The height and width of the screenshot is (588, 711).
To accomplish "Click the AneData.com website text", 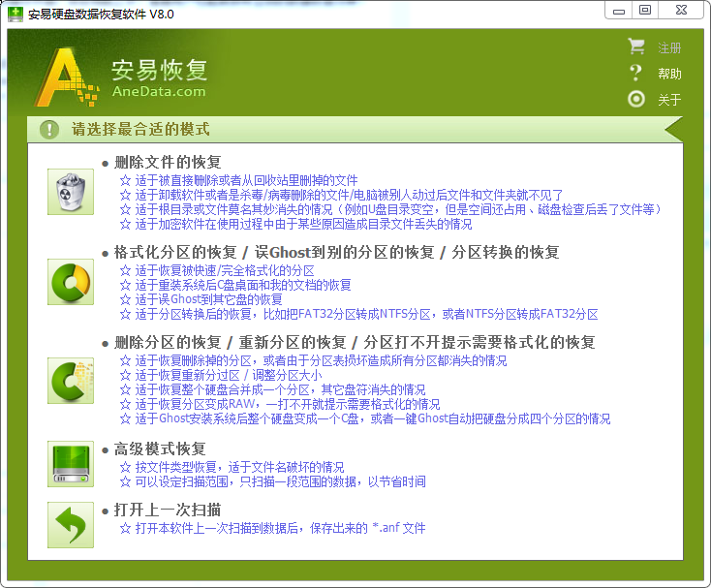I will pos(159,92).
